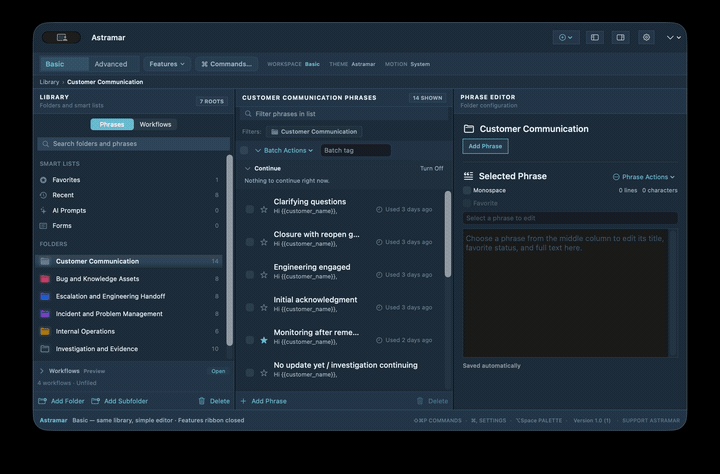Open the Batch Actions dropdown
Viewport: 720px width, 474px height.
[284, 150]
